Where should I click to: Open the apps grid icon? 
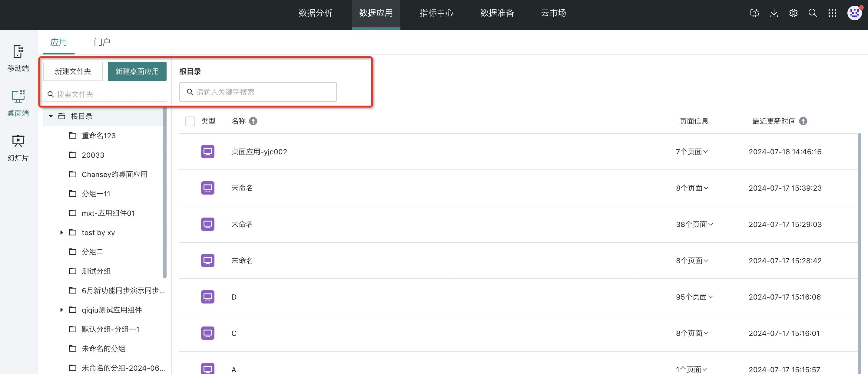pyautogui.click(x=832, y=13)
